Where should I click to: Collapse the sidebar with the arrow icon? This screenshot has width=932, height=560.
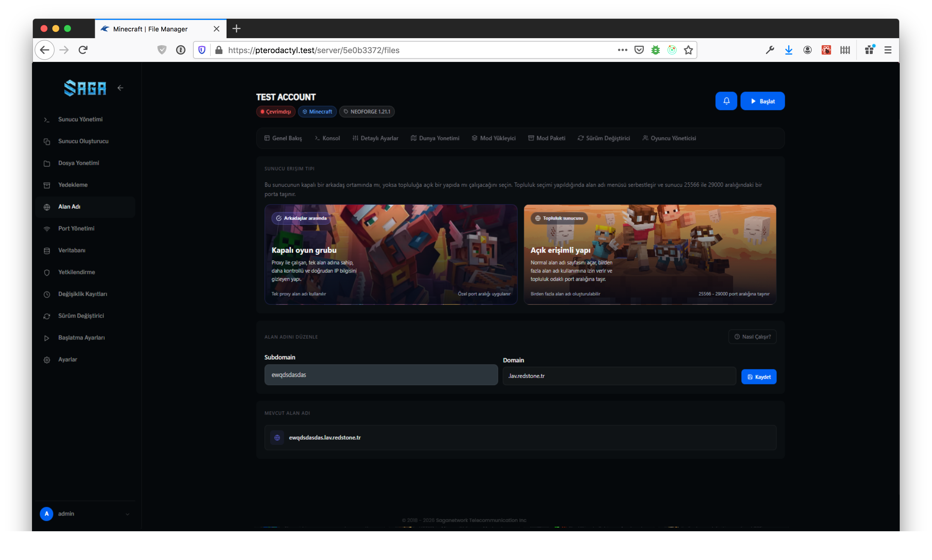pos(120,88)
